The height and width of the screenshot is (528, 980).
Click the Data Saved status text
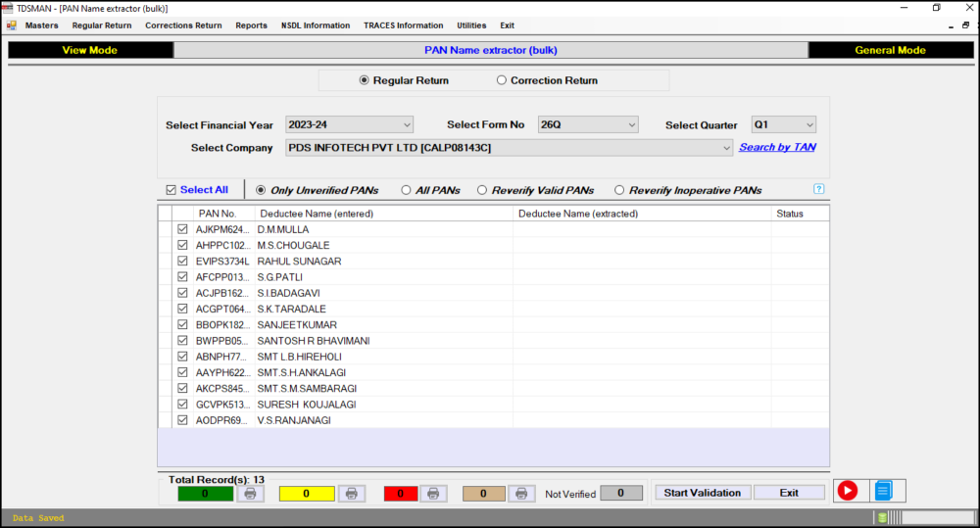38,518
